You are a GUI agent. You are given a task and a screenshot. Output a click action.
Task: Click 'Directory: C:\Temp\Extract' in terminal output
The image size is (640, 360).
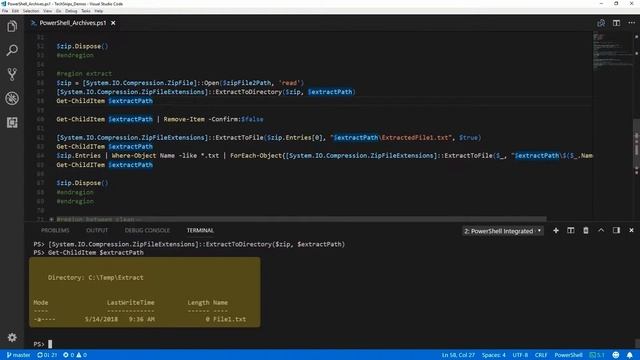[96, 278]
